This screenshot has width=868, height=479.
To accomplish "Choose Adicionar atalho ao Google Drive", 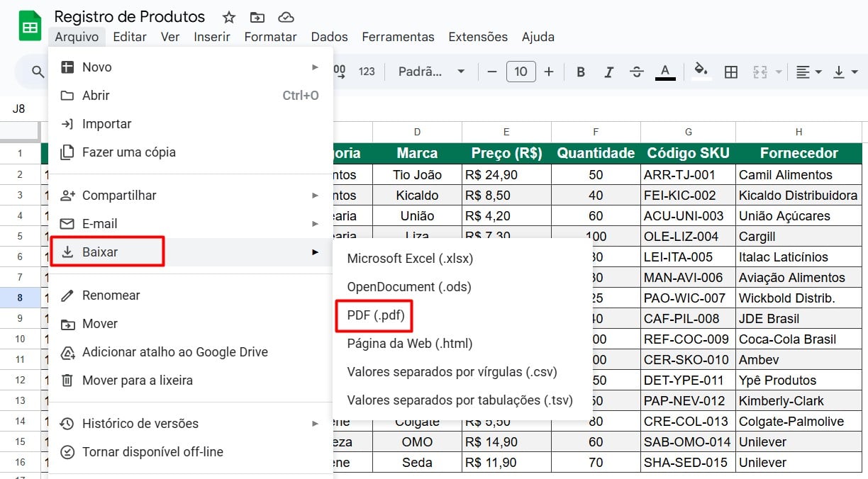I will [x=191, y=352].
